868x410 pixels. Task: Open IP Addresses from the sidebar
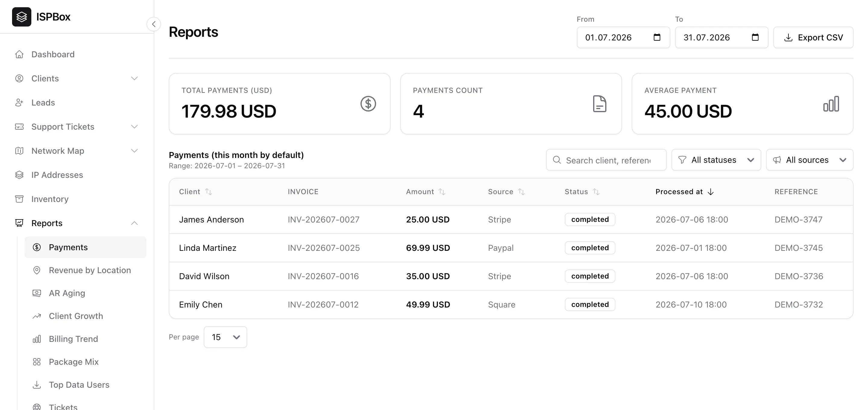(57, 175)
